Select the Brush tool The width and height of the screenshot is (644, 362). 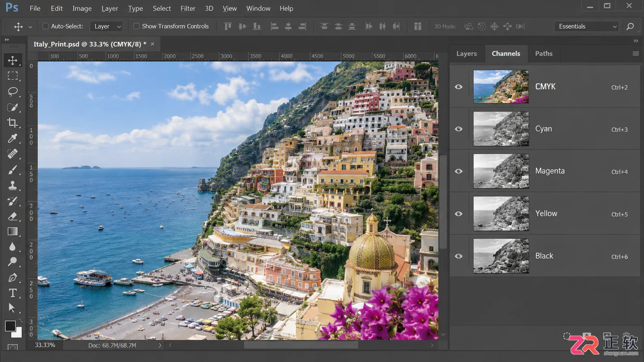coord(13,169)
